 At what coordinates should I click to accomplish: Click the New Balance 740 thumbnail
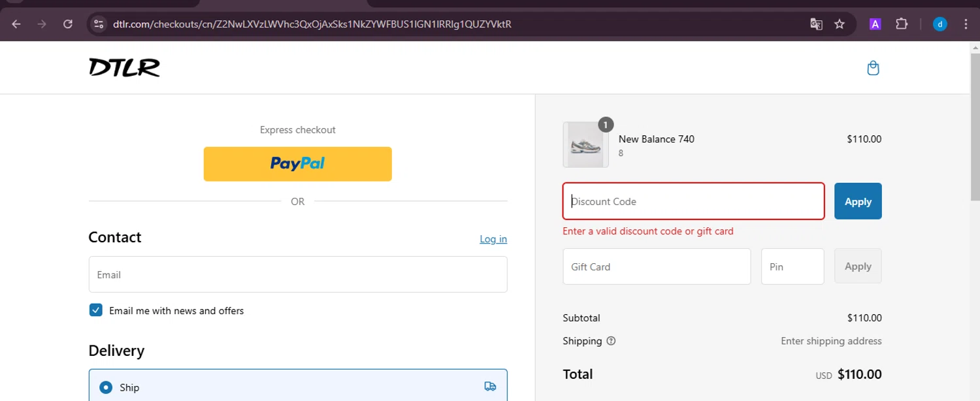click(x=585, y=144)
